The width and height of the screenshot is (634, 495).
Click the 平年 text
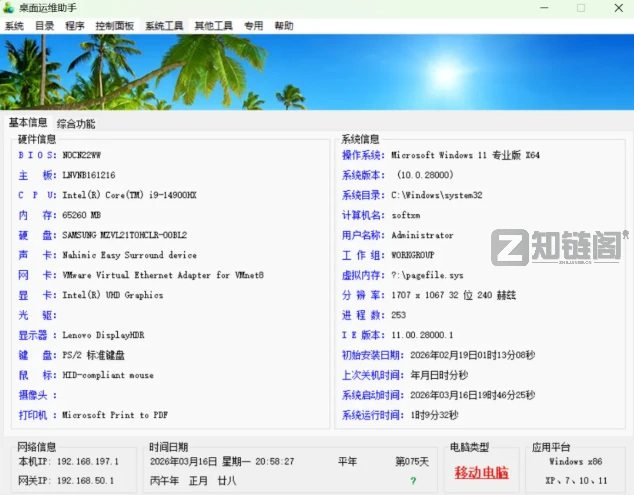pos(347,461)
